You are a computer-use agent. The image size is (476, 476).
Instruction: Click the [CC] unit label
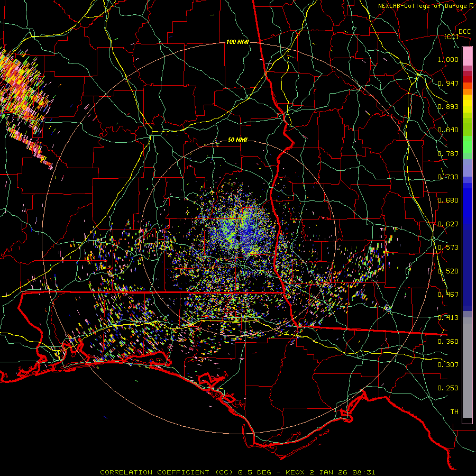tap(452, 36)
